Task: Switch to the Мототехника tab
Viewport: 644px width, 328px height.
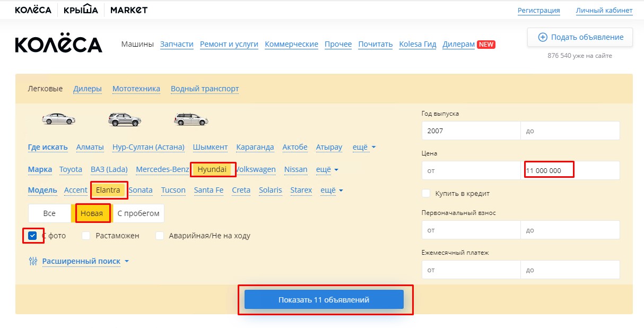Action: coord(136,89)
